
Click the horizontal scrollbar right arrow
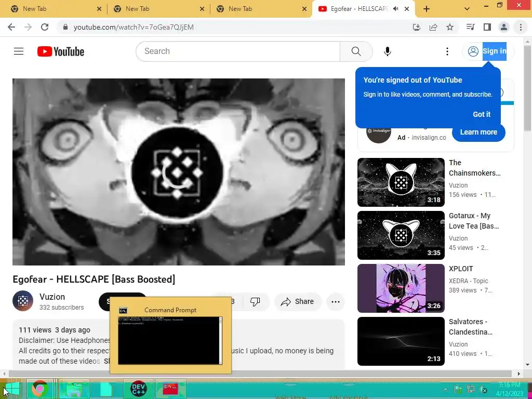coord(518,374)
